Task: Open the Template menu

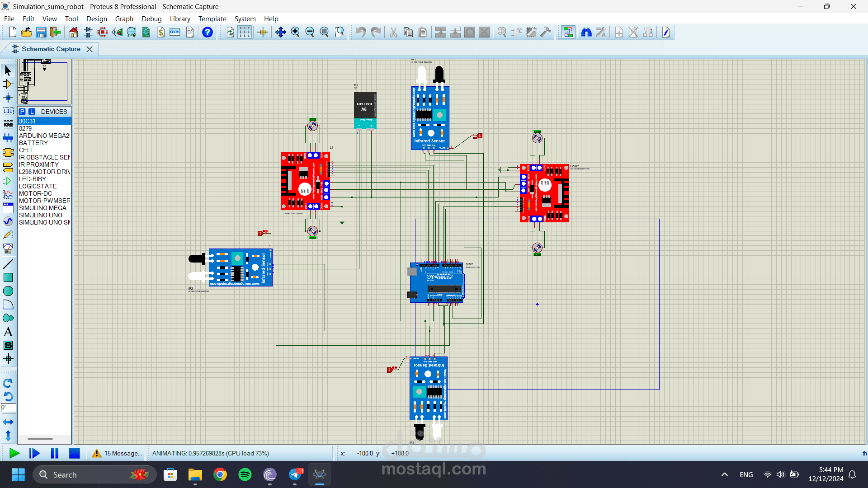Action: click(212, 19)
